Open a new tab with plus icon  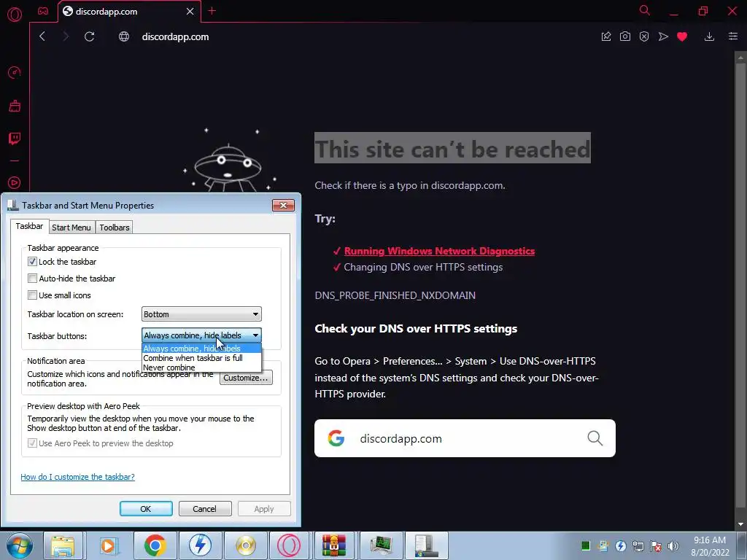click(212, 11)
